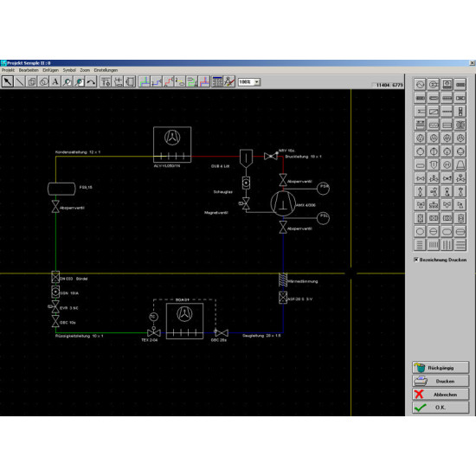Open the Einstellungen menu

click(x=106, y=70)
